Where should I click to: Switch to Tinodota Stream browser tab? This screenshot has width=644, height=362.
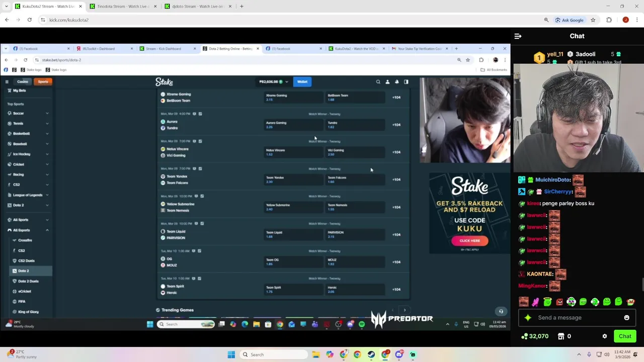(123, 7)
